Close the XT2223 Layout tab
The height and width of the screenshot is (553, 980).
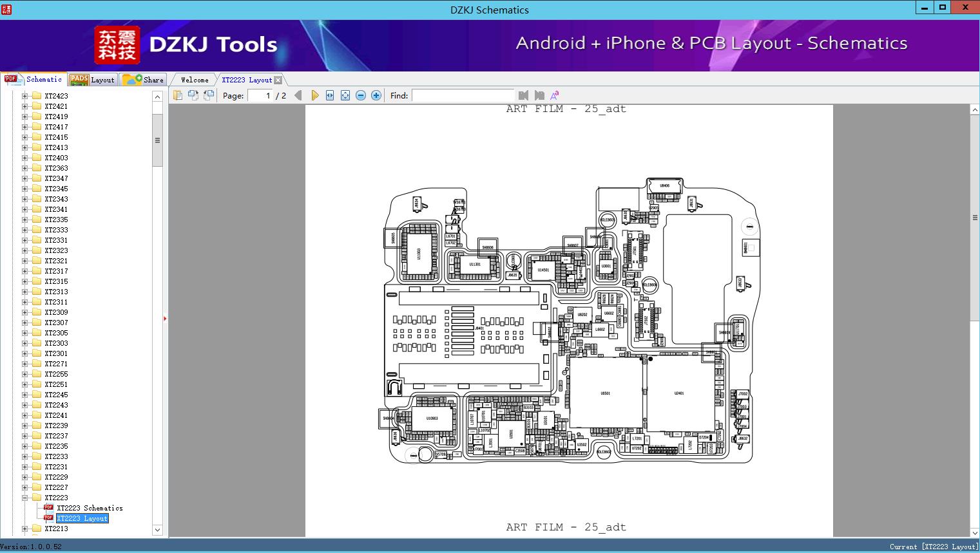pyautogui.click(x=278, y=80)
